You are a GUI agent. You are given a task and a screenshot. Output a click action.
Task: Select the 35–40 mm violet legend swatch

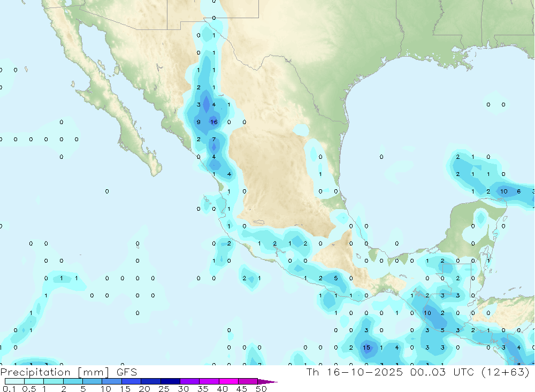coord(209,381)
